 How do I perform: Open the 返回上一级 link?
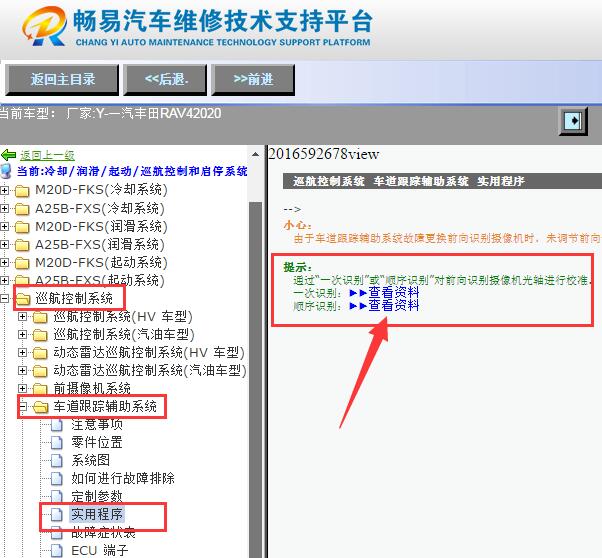coord(47,155)
